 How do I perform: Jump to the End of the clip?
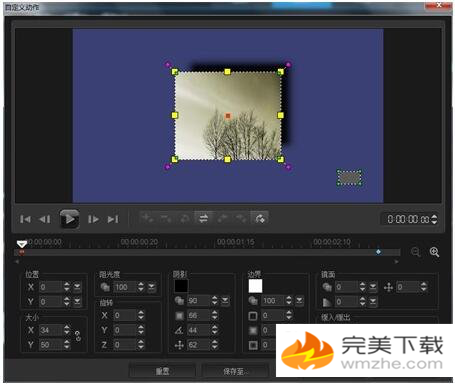113,219
